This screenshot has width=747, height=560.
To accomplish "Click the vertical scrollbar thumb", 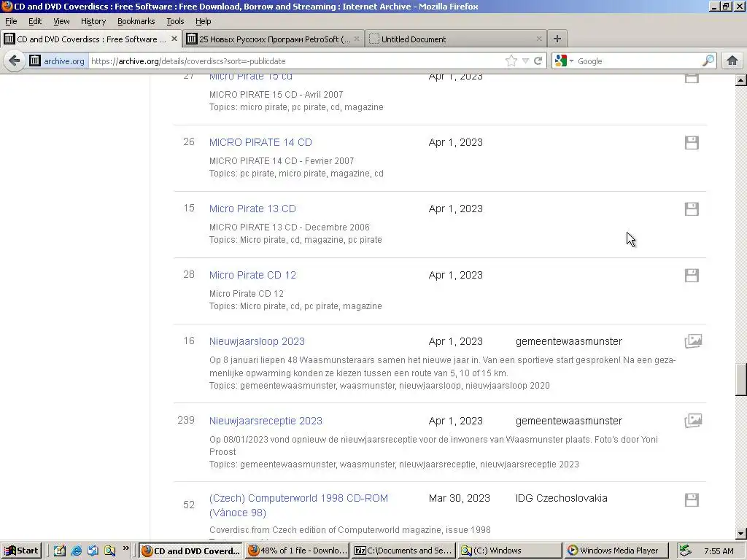I will pos(741,379).
